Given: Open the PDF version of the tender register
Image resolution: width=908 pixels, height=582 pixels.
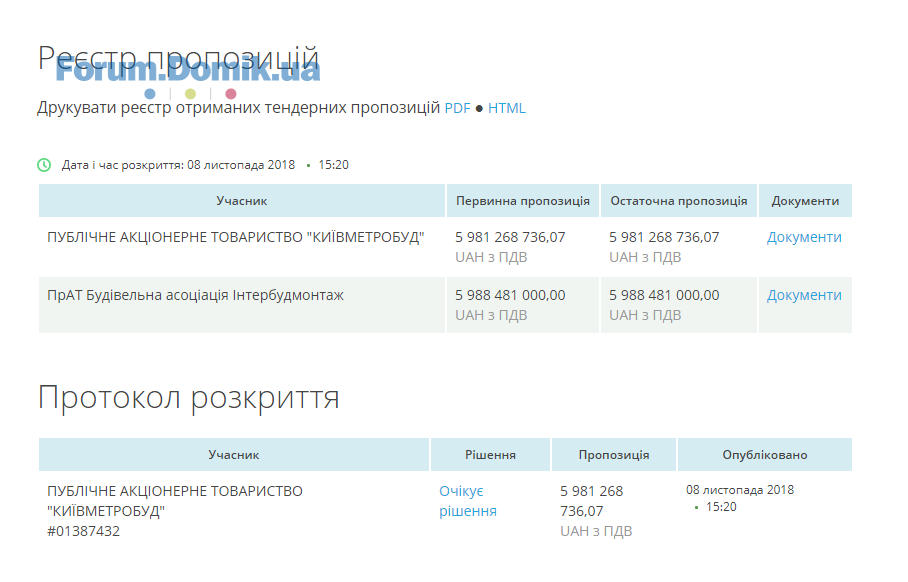Looking at the screenshot, I should 457,108.
